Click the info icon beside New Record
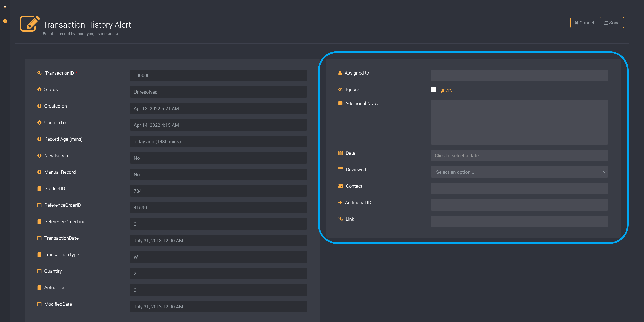Viewport: 644px width, 322px height. pos(39,156)
